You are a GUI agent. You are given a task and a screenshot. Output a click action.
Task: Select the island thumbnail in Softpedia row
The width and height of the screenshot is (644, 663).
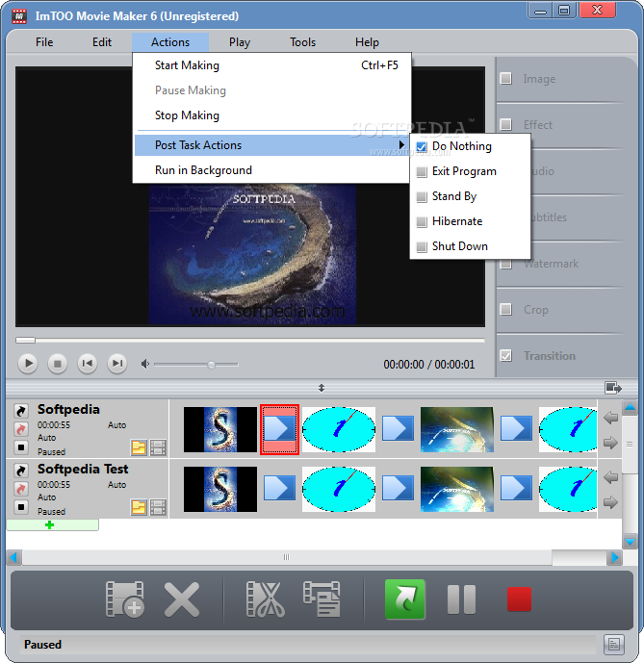(x=457, y=429)
